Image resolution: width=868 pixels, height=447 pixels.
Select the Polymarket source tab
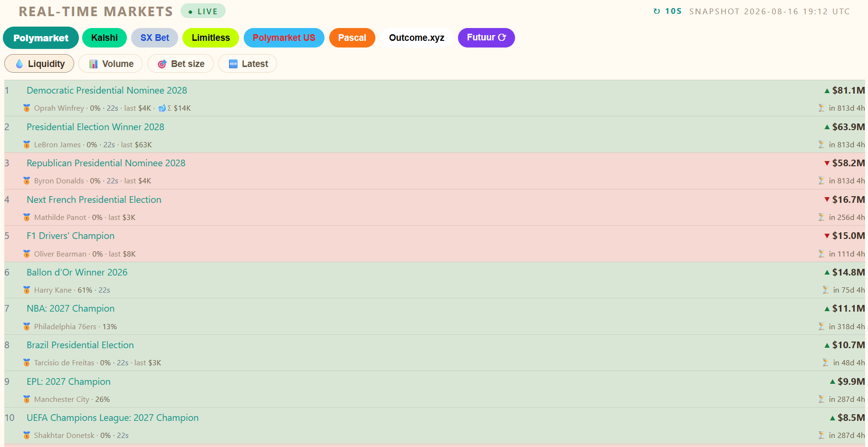pyautogui.click(x=41, y=38)
